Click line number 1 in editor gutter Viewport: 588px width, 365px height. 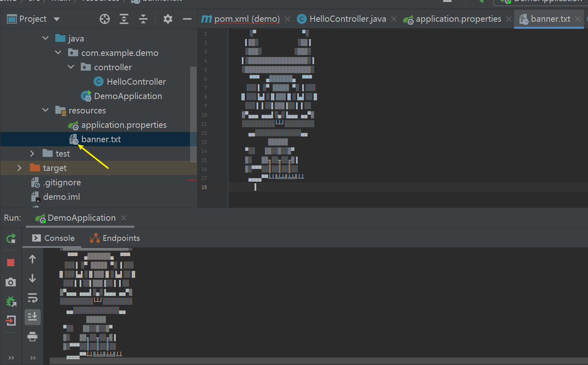click(205, 34)
